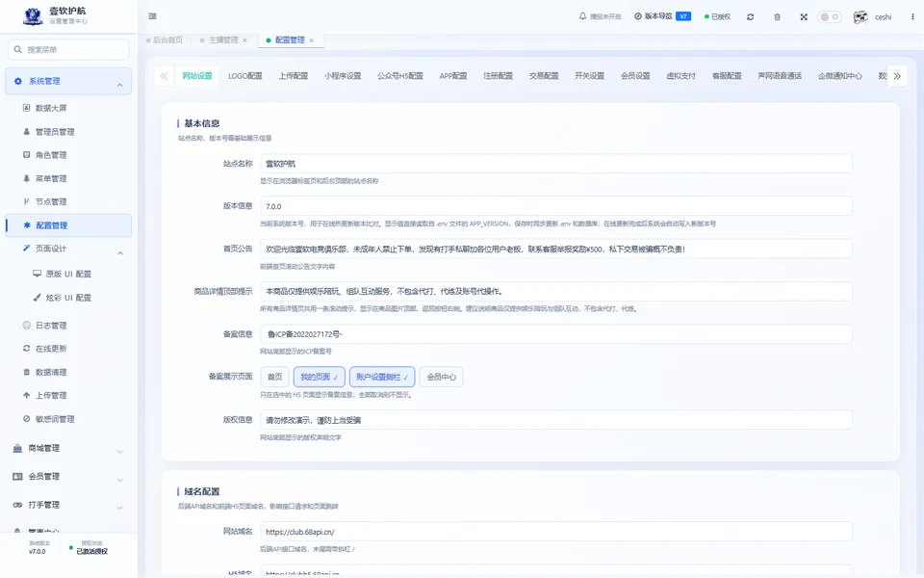Click the V7 version badge
924x578 pixels.
683,16
